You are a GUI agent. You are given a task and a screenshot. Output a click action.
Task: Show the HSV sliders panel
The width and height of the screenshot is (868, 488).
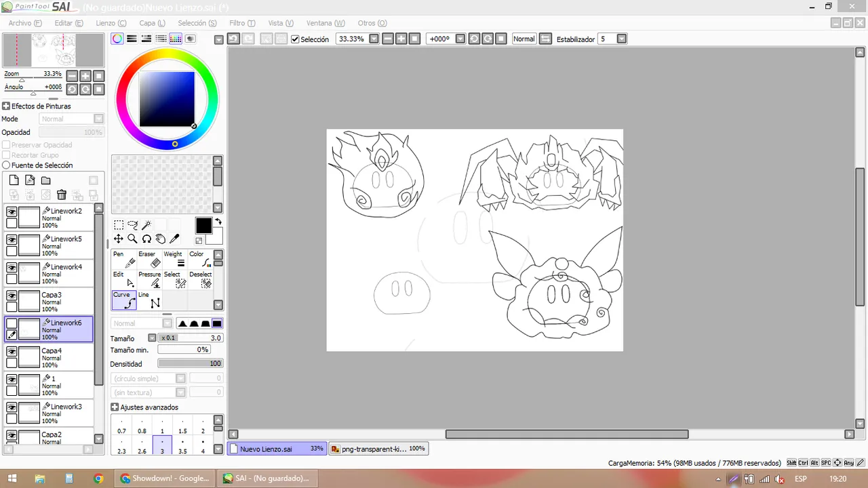click(146, 39)
